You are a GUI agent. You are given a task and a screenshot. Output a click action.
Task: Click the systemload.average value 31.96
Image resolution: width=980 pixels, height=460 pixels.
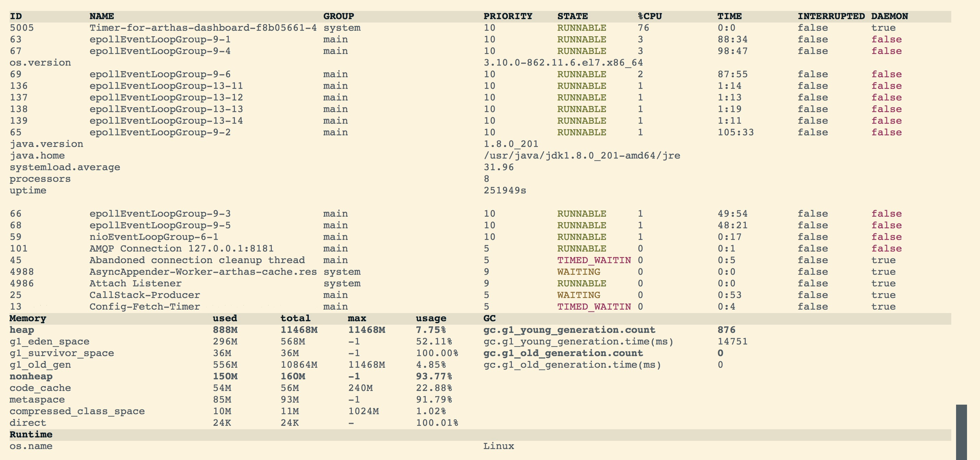point(498,167)
